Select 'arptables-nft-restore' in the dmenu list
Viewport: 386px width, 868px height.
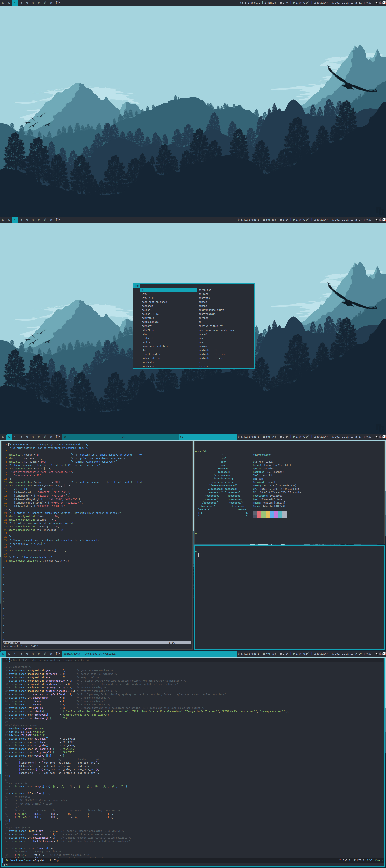tap(213, 354)
